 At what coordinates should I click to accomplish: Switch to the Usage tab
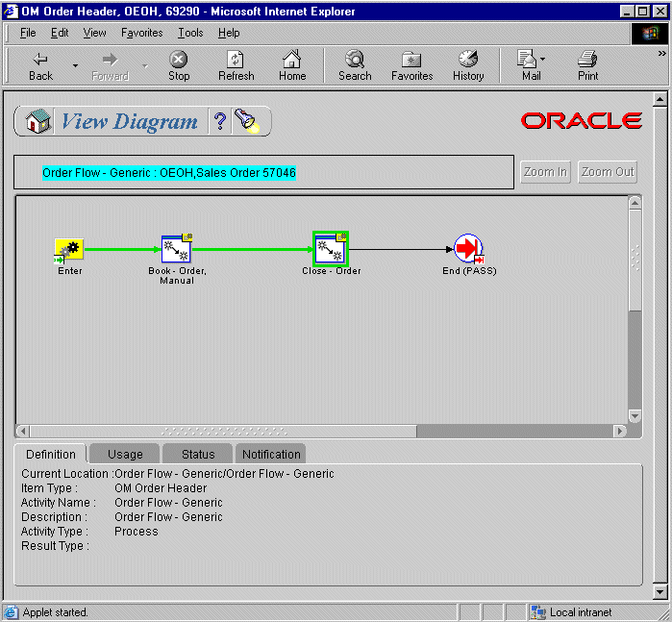[125, 454]
